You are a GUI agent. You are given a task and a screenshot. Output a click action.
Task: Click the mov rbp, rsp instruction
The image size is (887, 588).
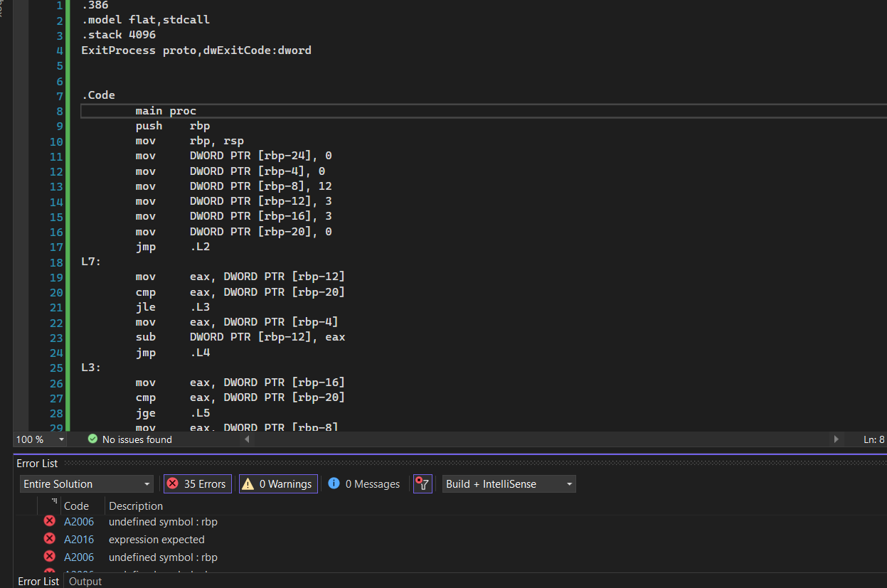click(190, 141)
